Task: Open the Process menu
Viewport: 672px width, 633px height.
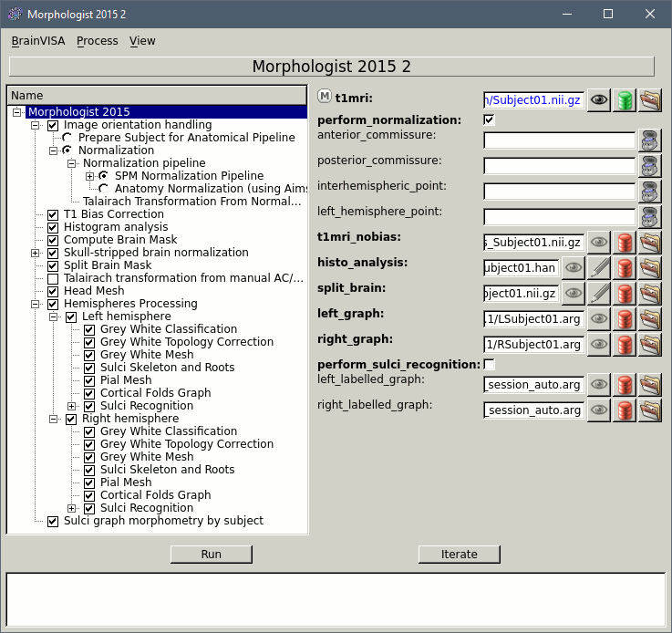Action: (97, 41)
